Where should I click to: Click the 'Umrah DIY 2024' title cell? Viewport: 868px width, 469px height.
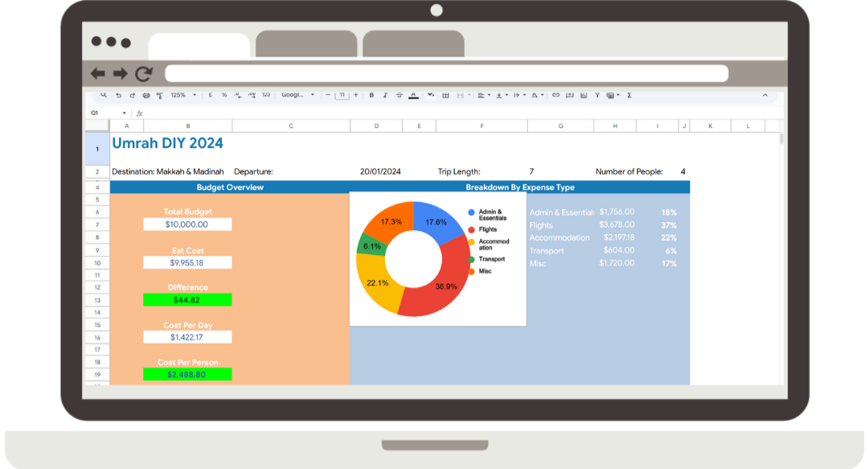(x=168, y=143)
